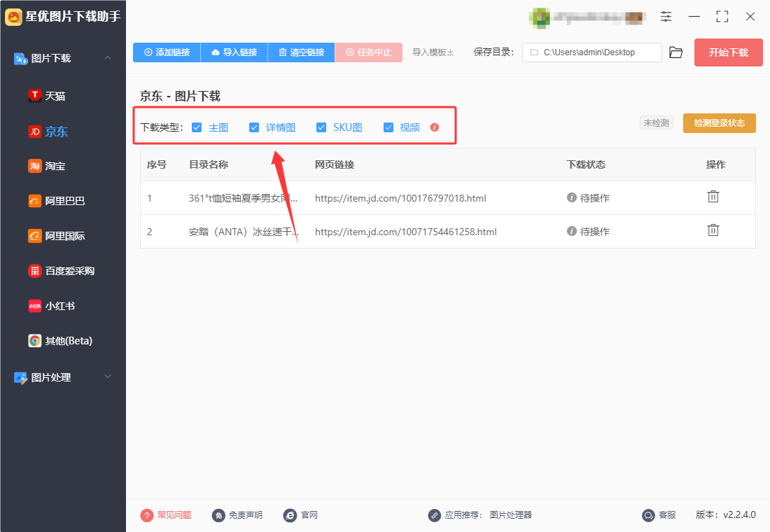Click the 星优图片下载助手 app logo
The image size is (770, 532).
point(13,17)
